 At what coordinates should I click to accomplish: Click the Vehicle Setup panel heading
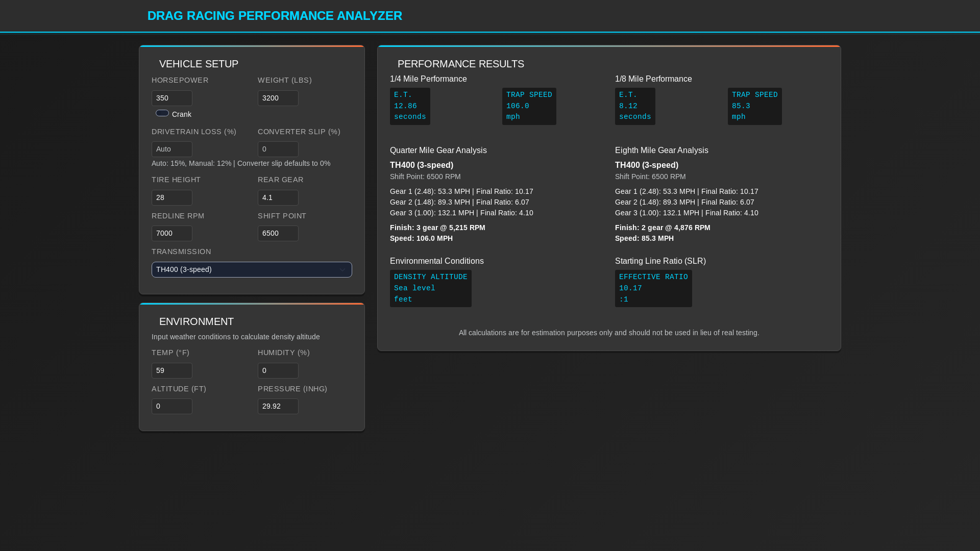click(199, 64)
